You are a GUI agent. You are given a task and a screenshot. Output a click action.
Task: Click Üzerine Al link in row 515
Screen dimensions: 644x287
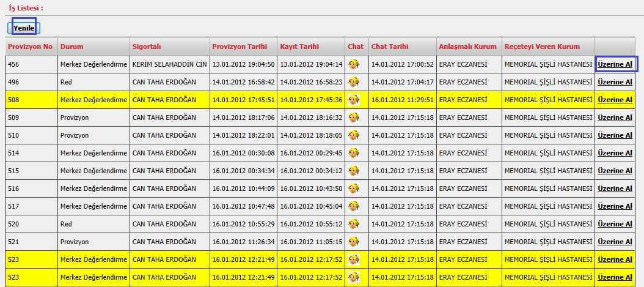(615, 171)
